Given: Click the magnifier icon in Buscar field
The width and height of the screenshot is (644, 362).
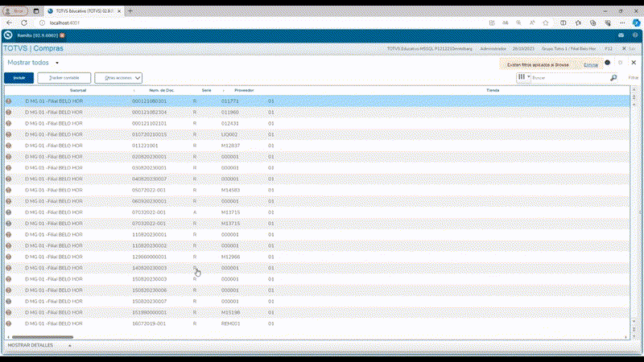Looking at the screenshot, I should click(613, 77).
